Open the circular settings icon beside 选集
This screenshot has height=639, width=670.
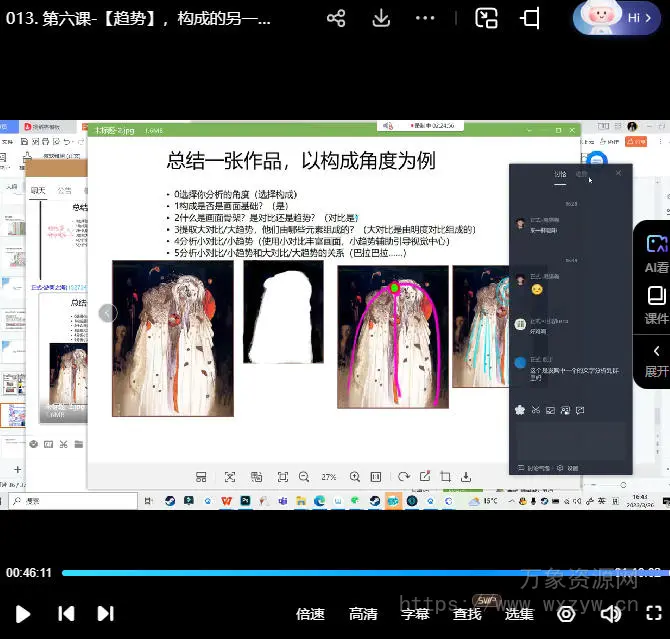[566, 614]
